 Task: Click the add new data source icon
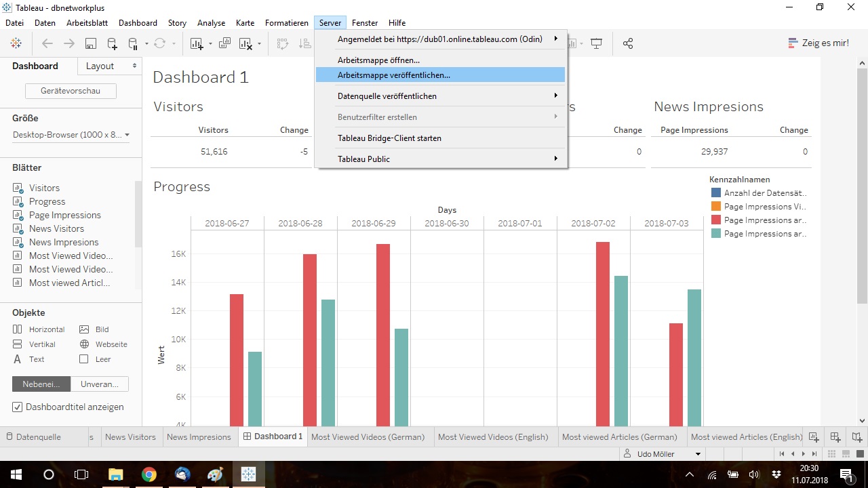click(x=112, y=43)
